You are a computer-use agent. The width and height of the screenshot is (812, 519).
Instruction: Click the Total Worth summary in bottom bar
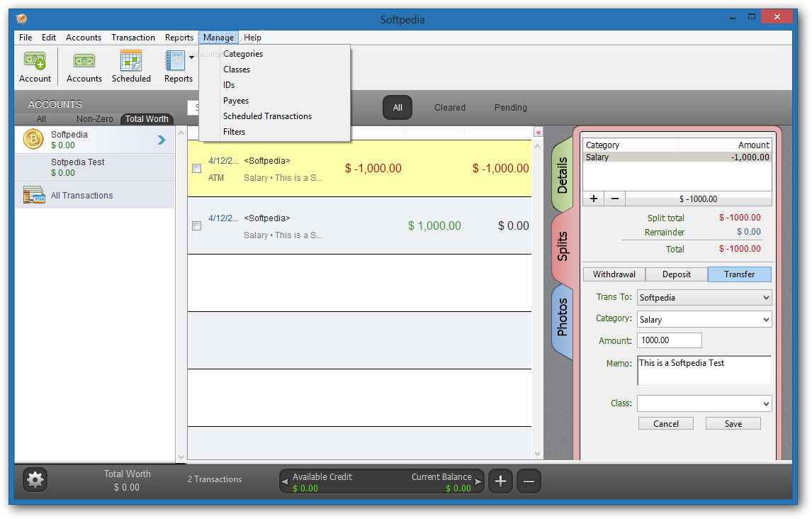(127, 481)
